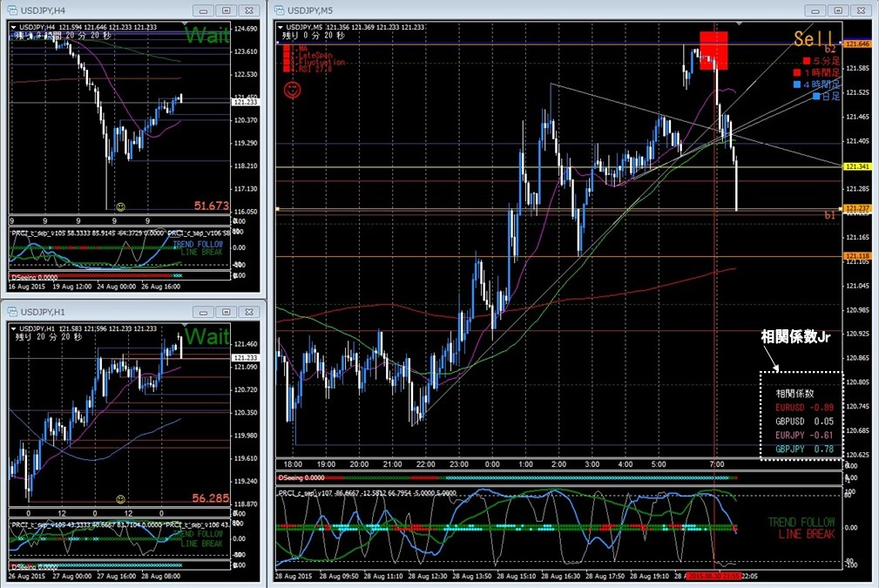Click the 相関係数 heading in the correlation box

[x=794, y=394]
